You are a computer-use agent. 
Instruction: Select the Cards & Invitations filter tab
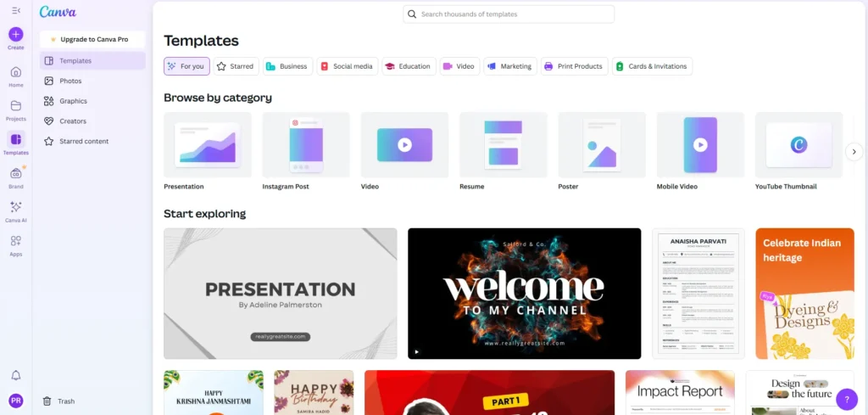tap(652, 66)
